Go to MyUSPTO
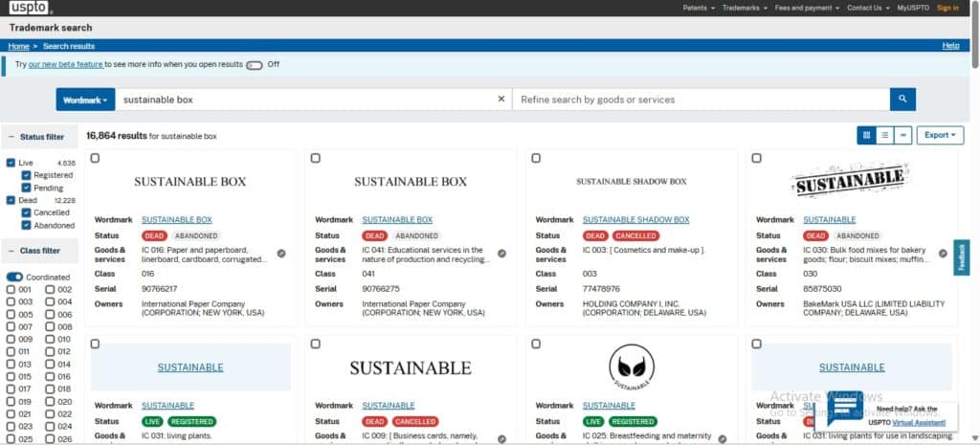Screen dimensions: 980x445 [x=913, y=8]
